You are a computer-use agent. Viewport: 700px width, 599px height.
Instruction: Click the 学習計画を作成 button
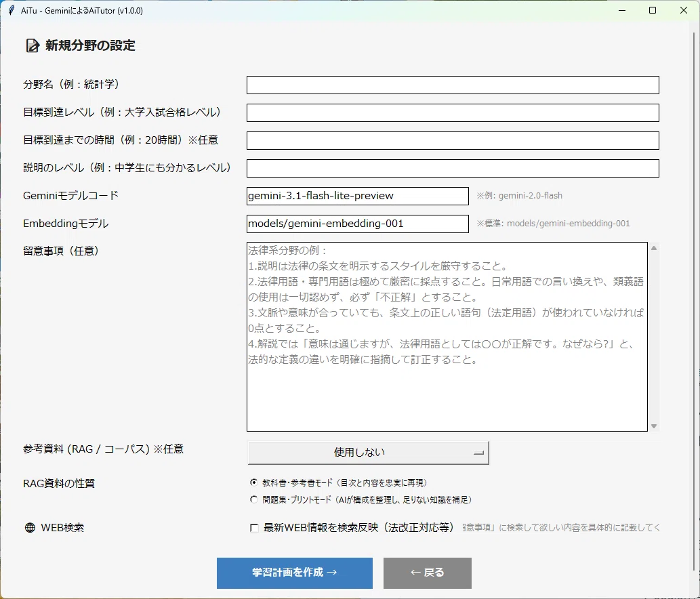pos(295,573)
